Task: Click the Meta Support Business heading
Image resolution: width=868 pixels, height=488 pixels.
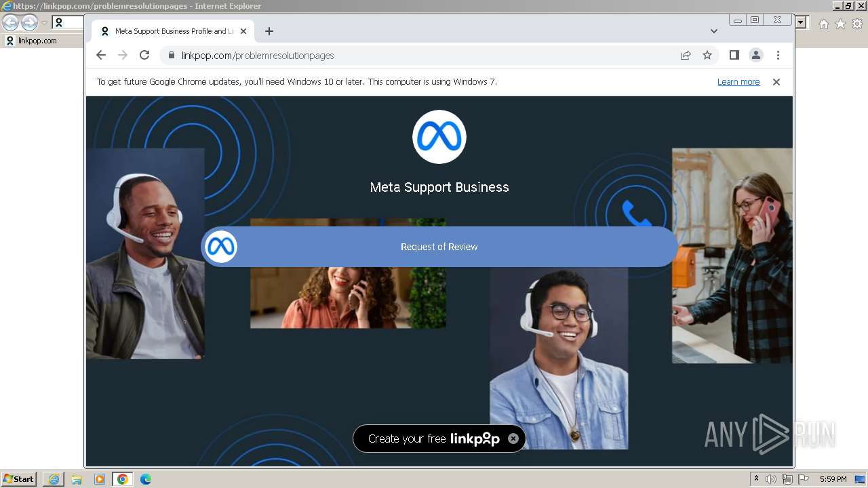Action: pyautogui.click(x=439, y=187)
